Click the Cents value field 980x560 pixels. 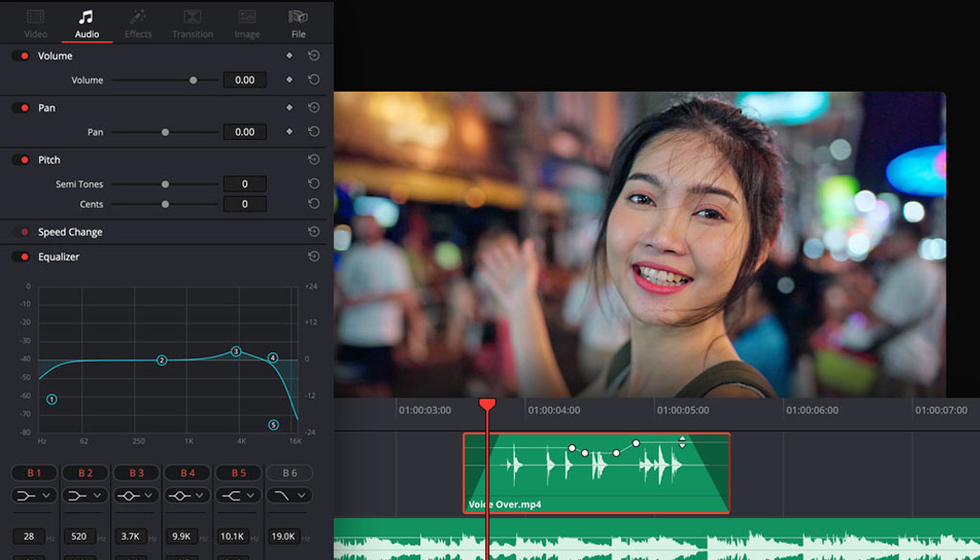(x=245, y=204)
